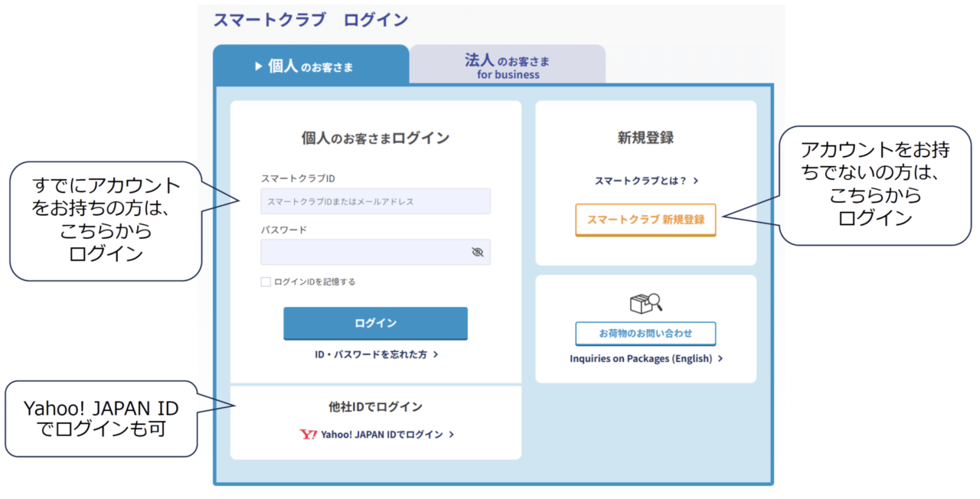980x499 pixels.
Task: Enable ログインIDを記憶する checkbox
Action: (266, 282)
